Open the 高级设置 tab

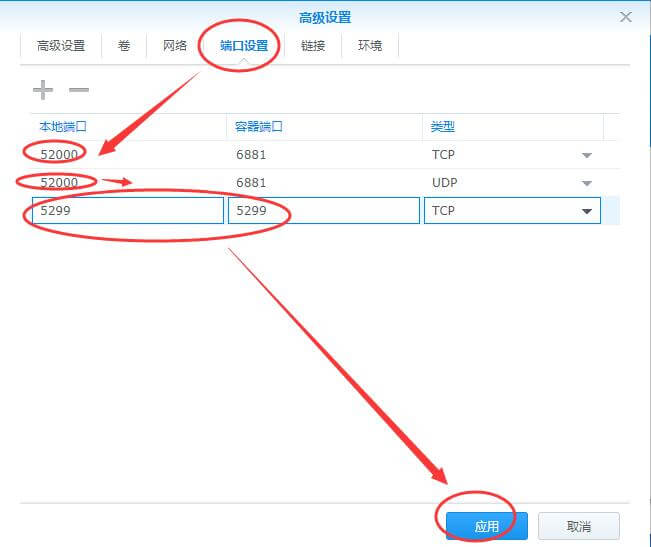61,46
